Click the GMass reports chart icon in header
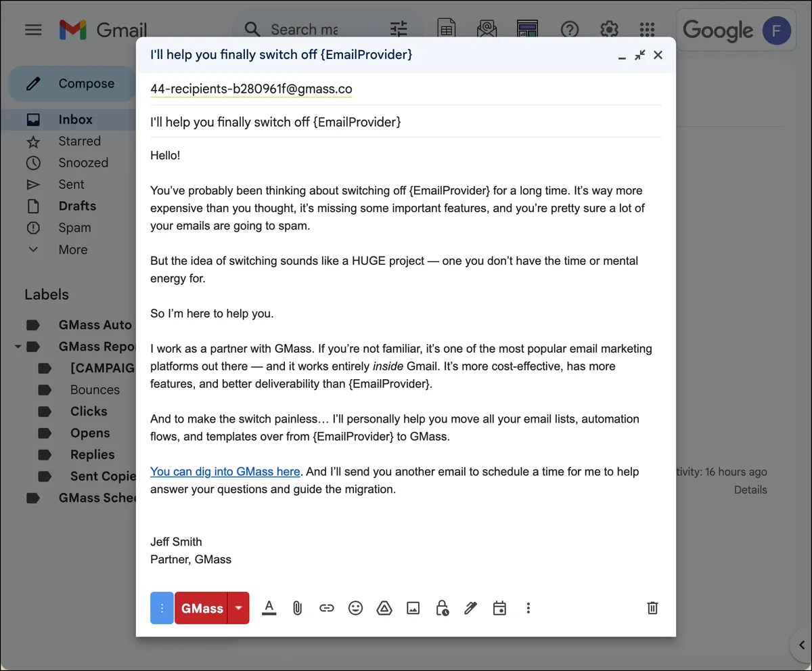The width and height of the screenshot is (812, 671). tap(527, 29)
